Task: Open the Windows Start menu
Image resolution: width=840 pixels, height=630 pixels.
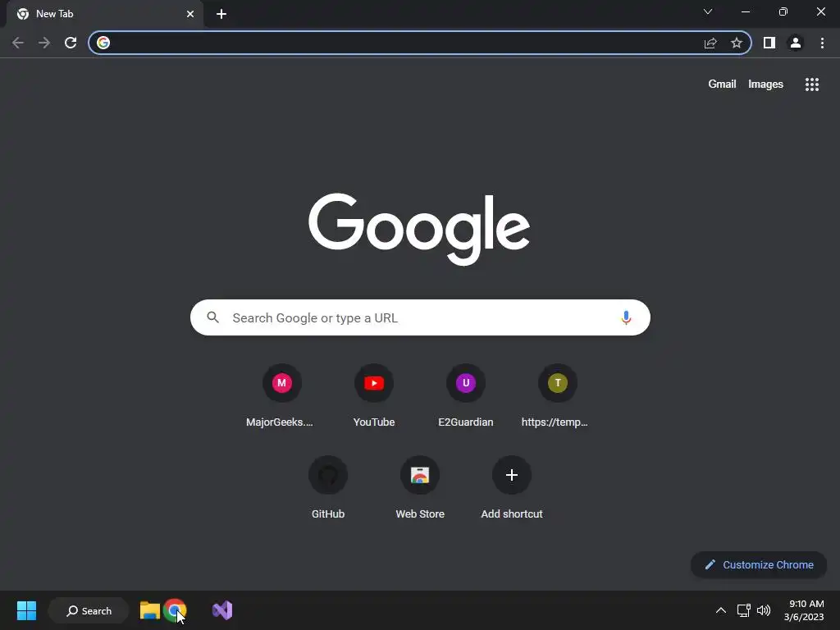Action: pyautogui.click(x=26, y=610)
